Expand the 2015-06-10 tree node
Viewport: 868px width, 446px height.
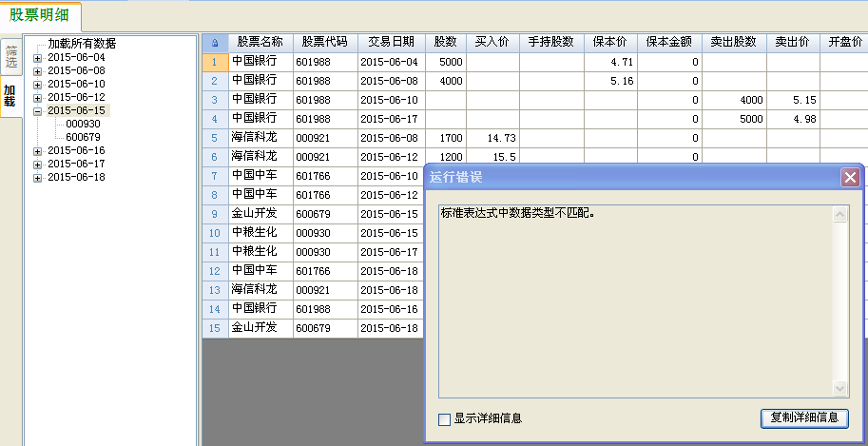[38, 85]
